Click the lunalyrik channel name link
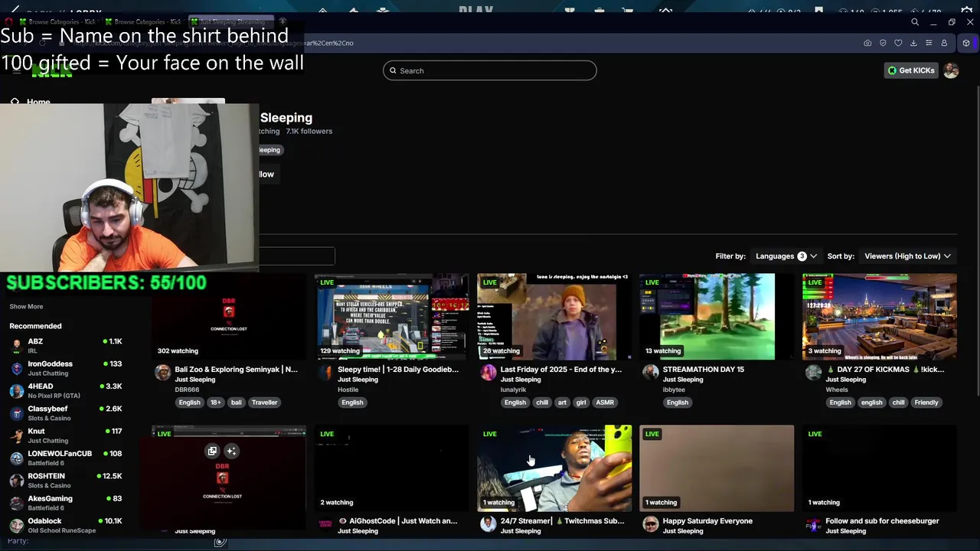Viewport: 980px width, 551px height. coord(513,390)
